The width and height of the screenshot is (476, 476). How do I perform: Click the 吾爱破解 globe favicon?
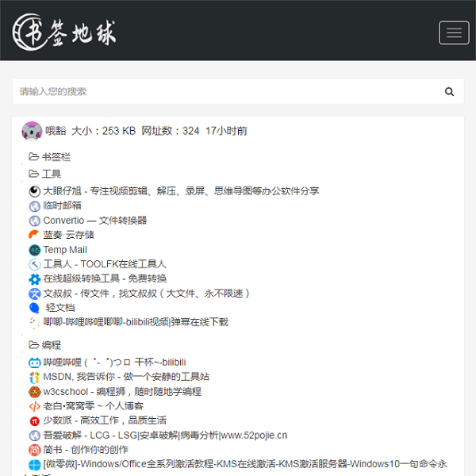point(35,436)
